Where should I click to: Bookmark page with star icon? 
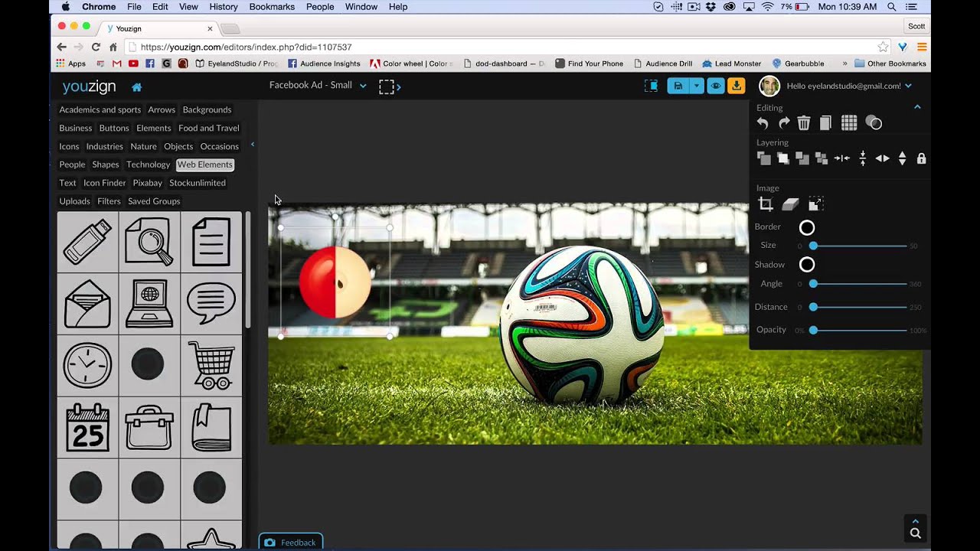tap(883, 47)
